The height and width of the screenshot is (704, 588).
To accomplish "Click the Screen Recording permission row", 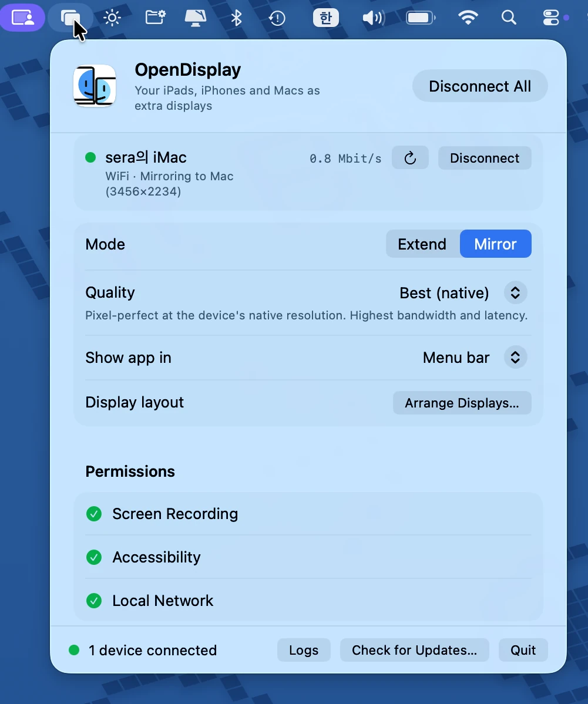I will [x=308, y=514].
